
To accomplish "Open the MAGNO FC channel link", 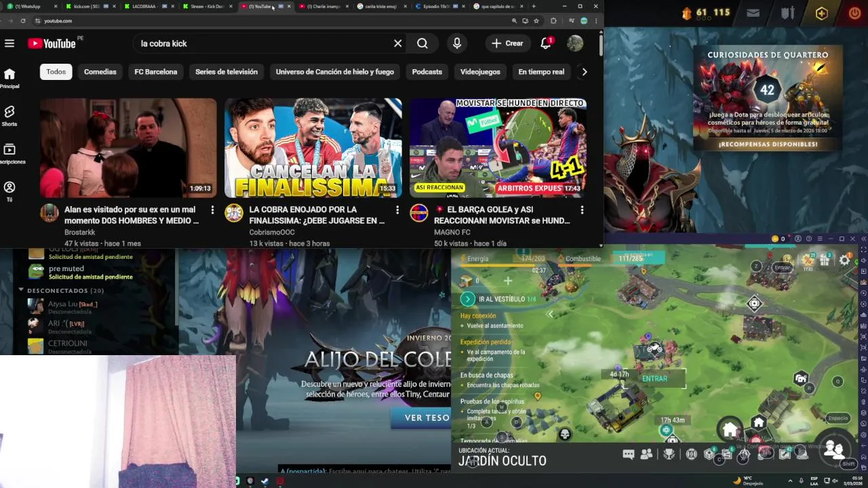I will [x=452, y=232].
